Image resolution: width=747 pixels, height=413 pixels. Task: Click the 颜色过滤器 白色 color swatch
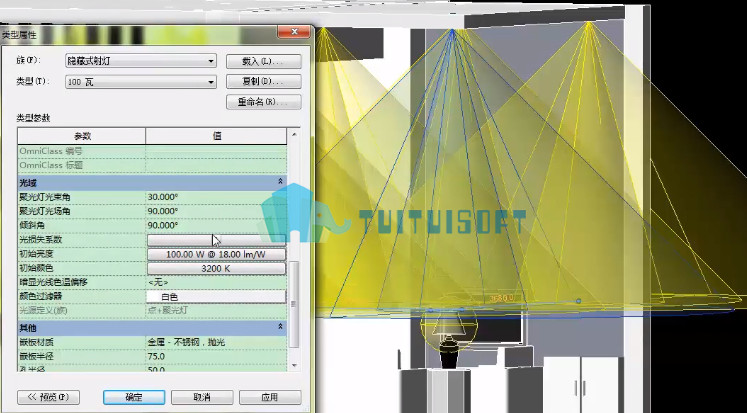(216, 297)
